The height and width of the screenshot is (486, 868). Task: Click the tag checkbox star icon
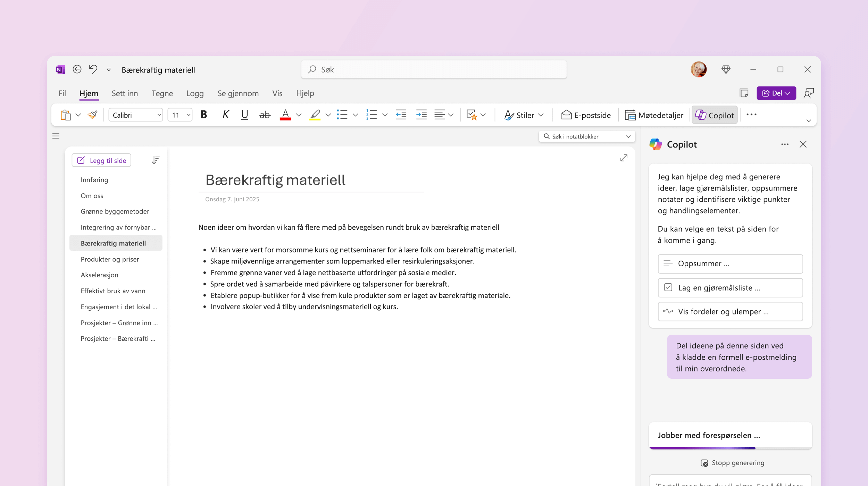pos(472,115)
